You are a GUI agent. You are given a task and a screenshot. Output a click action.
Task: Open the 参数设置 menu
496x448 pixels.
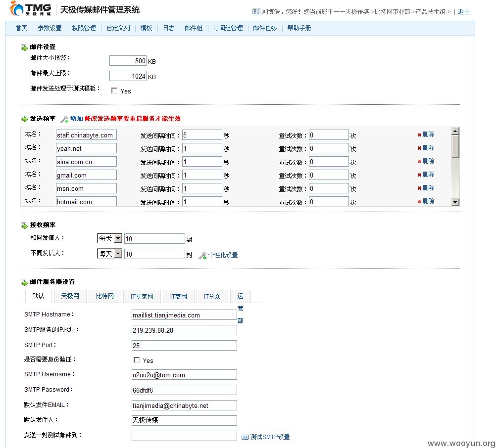(50, 28)
